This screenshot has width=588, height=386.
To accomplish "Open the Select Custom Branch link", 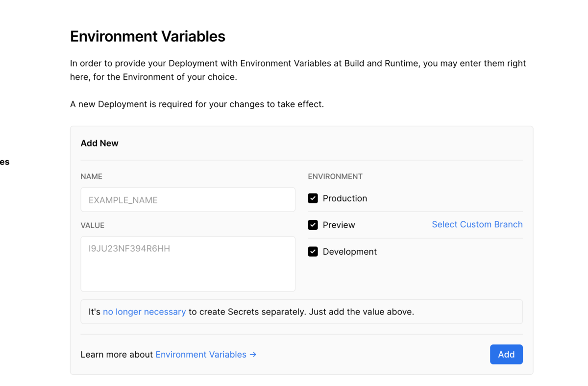I will (x=477, y=224).
